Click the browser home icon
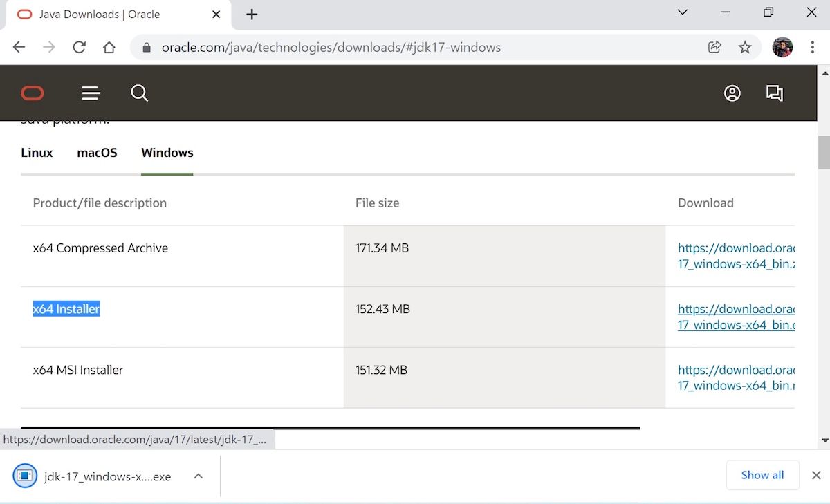 pos(109,47)
